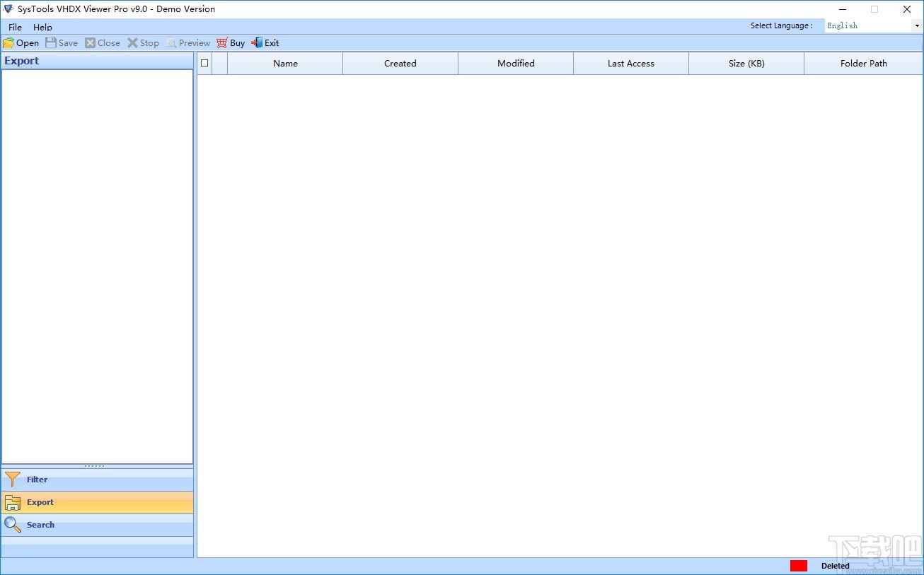Open the Help menu
The height and width of the screenshot is (575, 924).
point(42,27)
